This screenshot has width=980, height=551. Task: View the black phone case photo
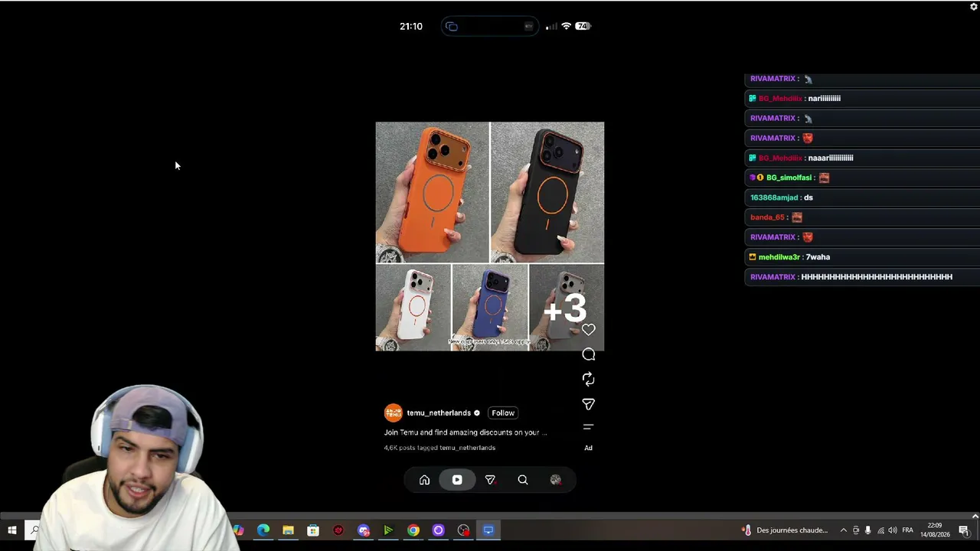tap(547, 192)
